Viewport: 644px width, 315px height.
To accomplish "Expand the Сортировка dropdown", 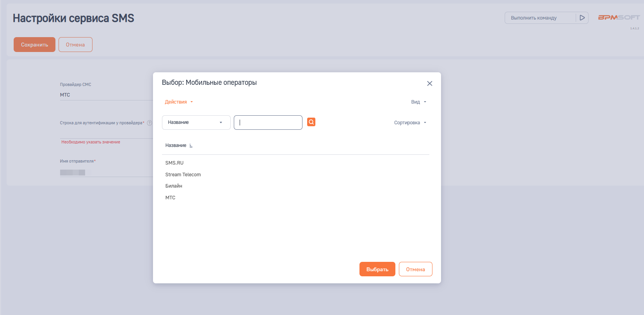I will (410, 123).
